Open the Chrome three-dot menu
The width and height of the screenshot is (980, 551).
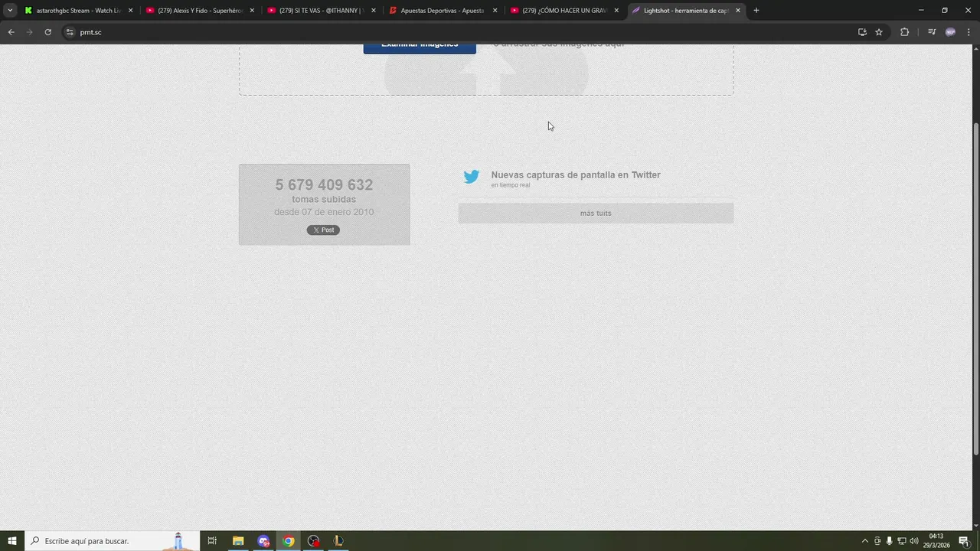pos(969,32)
